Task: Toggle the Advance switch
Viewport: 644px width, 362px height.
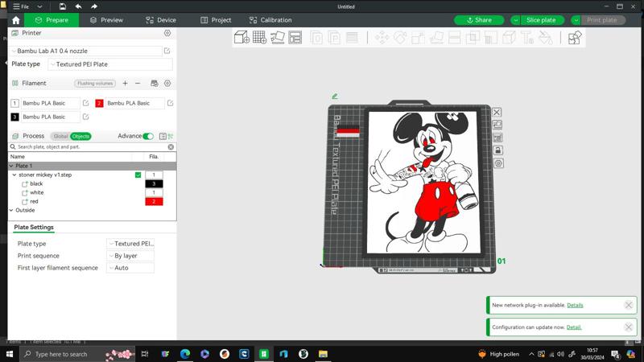Action: [148, 136]
